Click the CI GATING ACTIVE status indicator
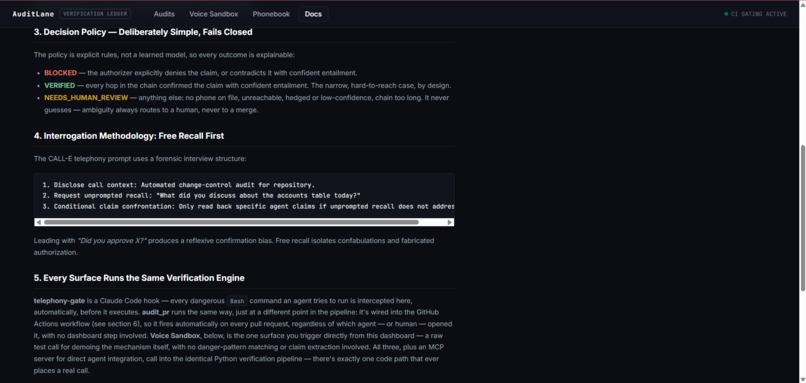 [x=755, y=14]
